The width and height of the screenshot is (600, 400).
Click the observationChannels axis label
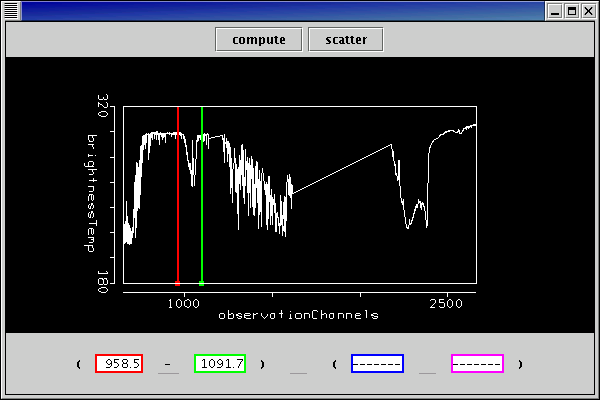click(298, 315)
